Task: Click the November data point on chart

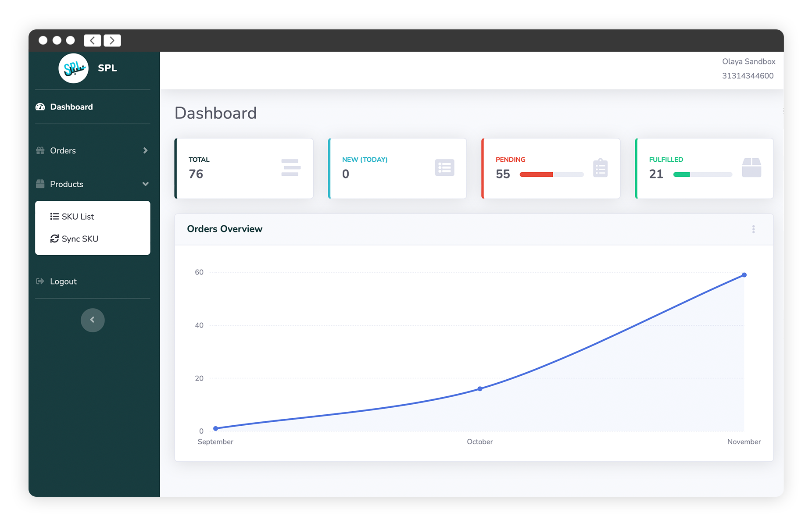Action: pyautogui.click(x=744, y=275)
